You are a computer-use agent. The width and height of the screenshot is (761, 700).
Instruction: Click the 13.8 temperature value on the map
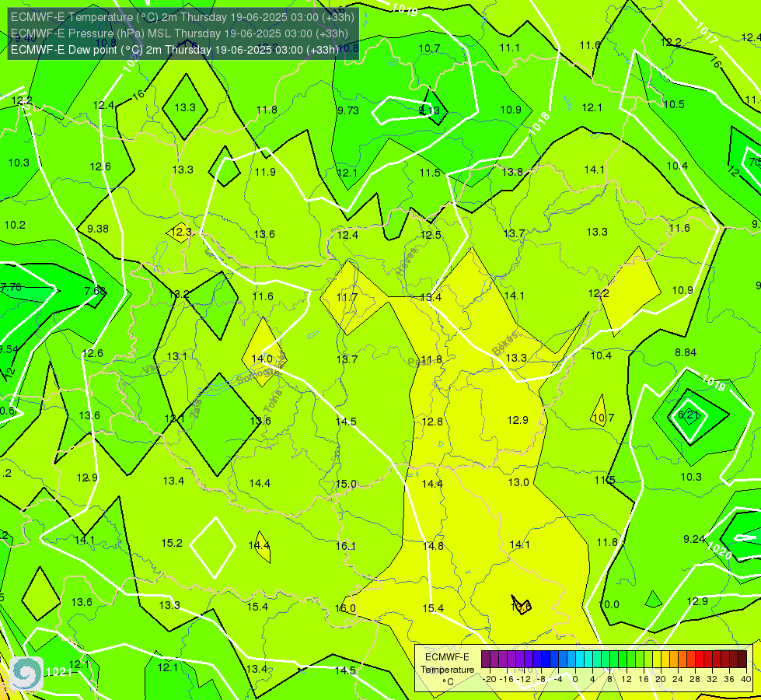pyautogui.click(x=512, y=172)
